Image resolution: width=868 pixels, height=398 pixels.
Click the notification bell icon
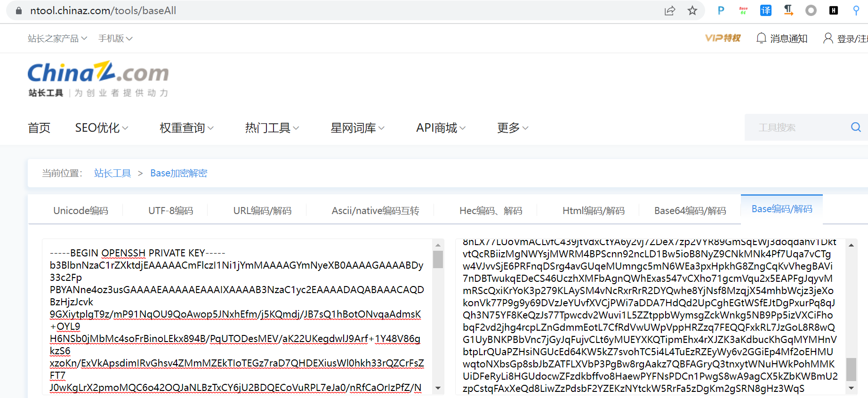[761, 38]
